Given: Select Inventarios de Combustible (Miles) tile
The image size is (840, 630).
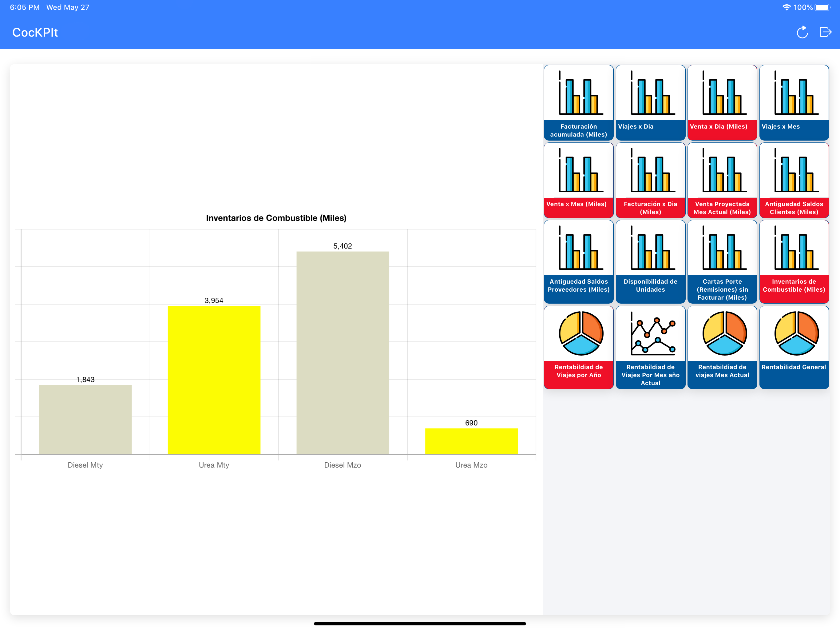Looking at the screenshot, I should point(794,262).
